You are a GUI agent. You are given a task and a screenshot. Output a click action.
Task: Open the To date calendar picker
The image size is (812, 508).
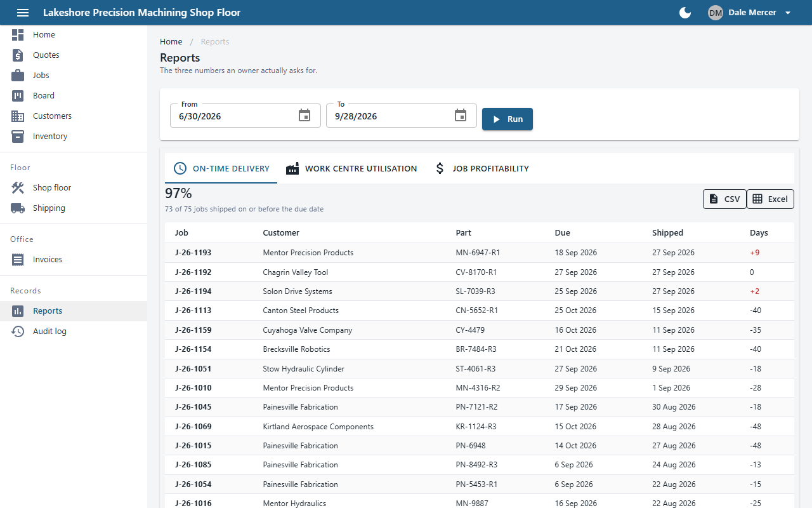[x=461, y=116]
